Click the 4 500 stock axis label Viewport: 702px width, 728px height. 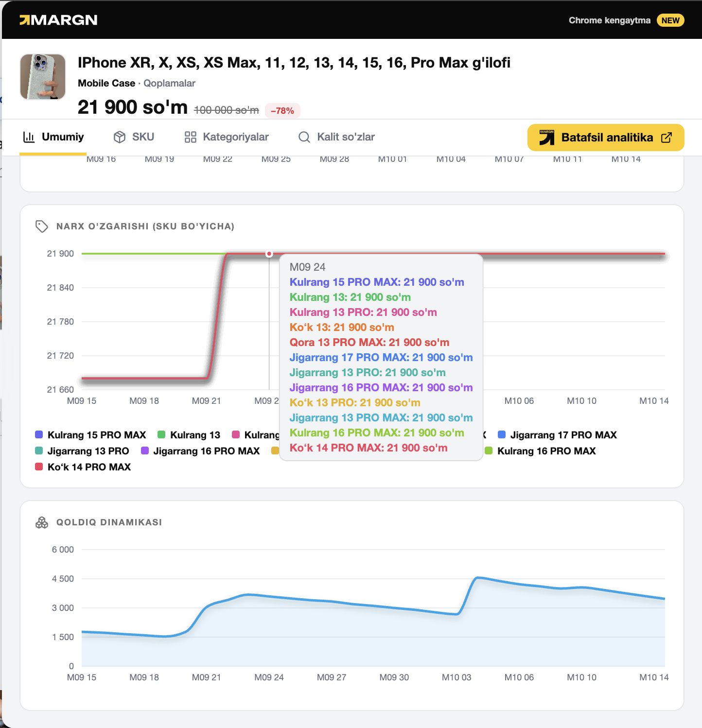point(63,579)
